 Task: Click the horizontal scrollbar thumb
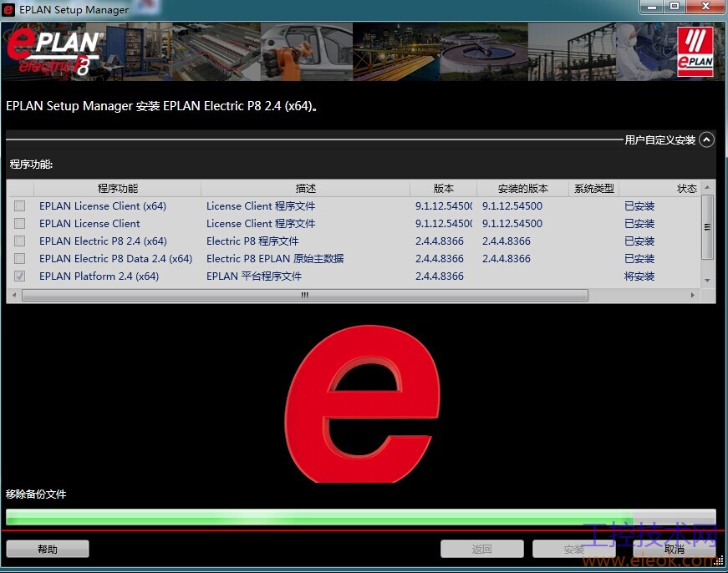pos(305,295)
